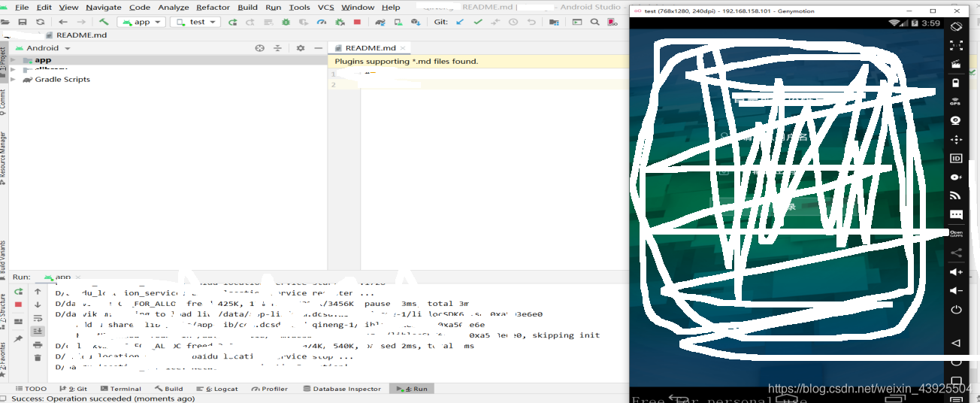Screen dimensions: 980x403
Task: Click the Git Update Project arrow
Action: coord(460,22)
